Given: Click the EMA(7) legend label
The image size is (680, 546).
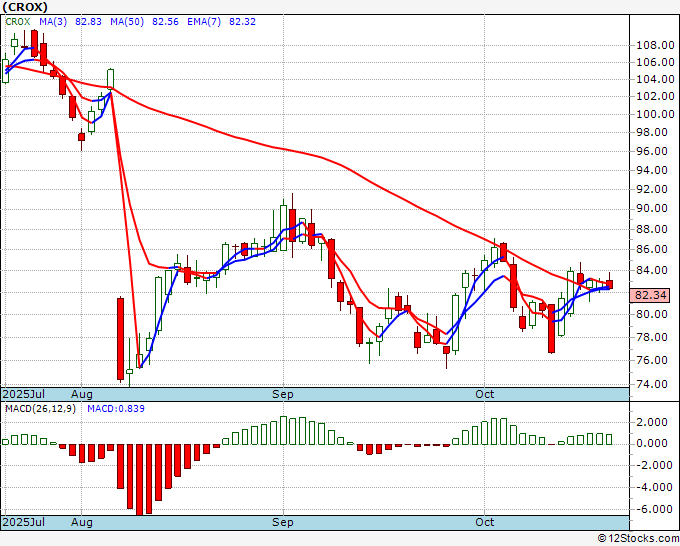Looking at the screenshot, I should pos(204,22).
